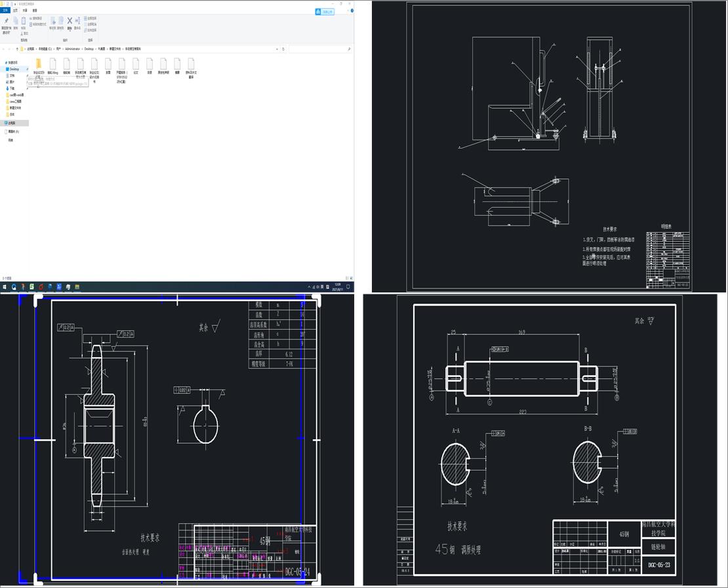Click the Administrator breadcrumb in address bar
The height and width of the screenshot is (588, 728).
(x=72, y=49)
